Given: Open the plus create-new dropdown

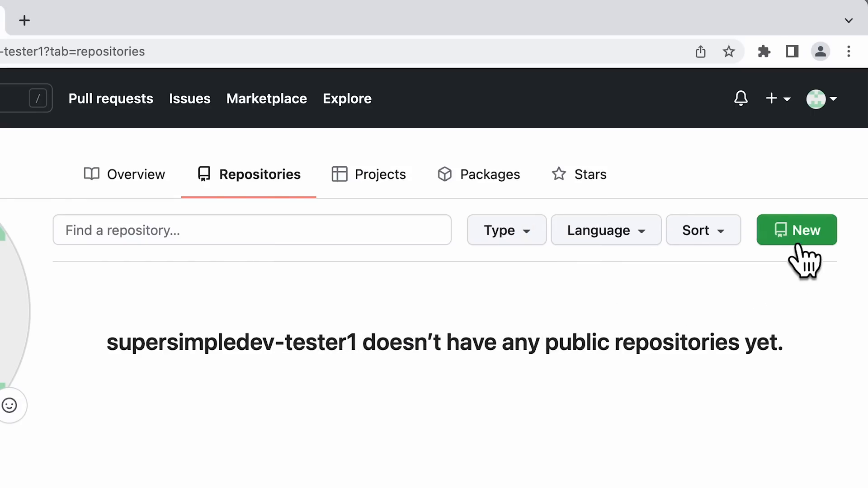Looking at the screenshot, I should pyautogui.click(x=778, y=98).
